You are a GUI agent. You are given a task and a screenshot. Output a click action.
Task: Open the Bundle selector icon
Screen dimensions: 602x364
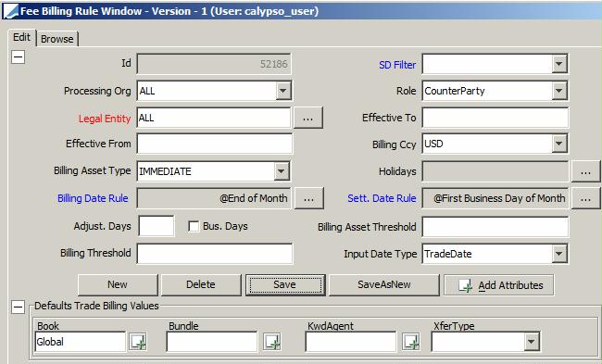tap(271, 342)
